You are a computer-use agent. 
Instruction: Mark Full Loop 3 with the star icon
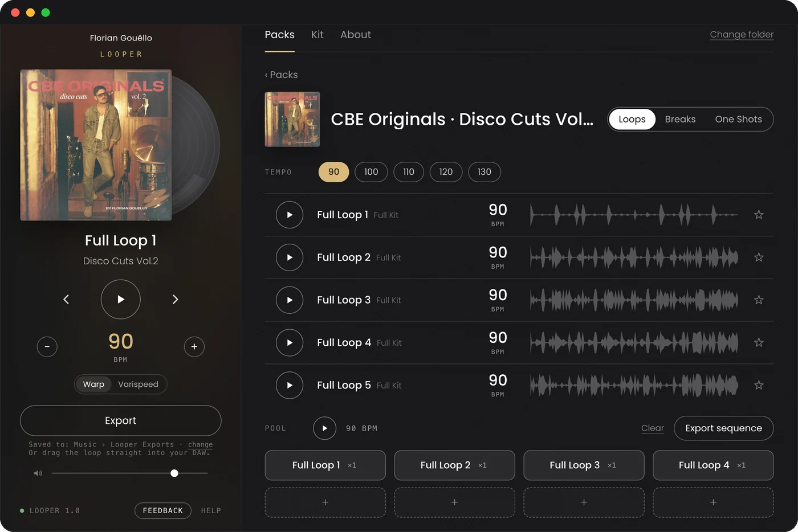click(x=759, y=300)
